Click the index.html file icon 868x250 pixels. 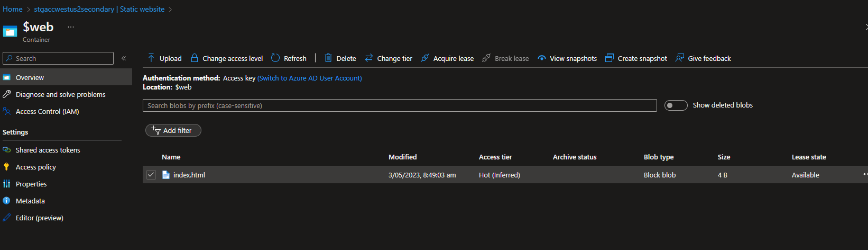[x=166, y=175]
